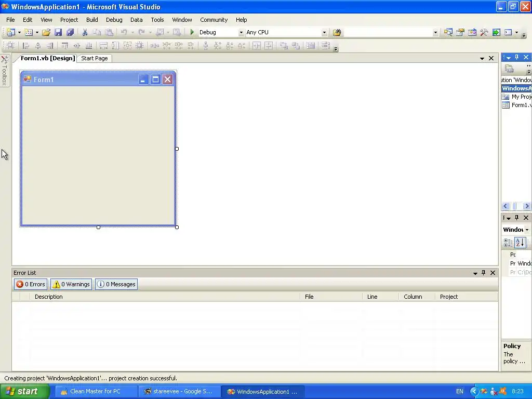Switch to Clean Master for PC taskbar button
Viewport: 532px width, 399px height.
click(96, 391)
